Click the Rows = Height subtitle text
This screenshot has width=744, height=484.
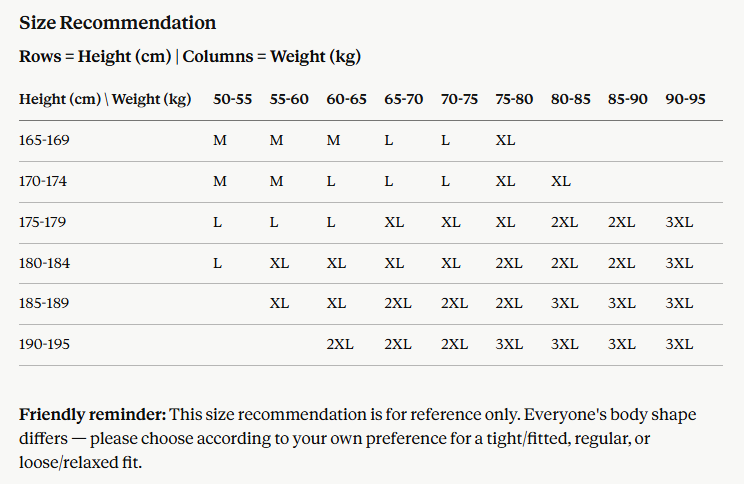(x=190, y=56)
